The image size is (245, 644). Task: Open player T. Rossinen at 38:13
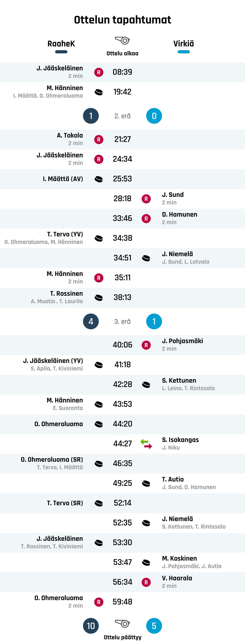(67, 294)
